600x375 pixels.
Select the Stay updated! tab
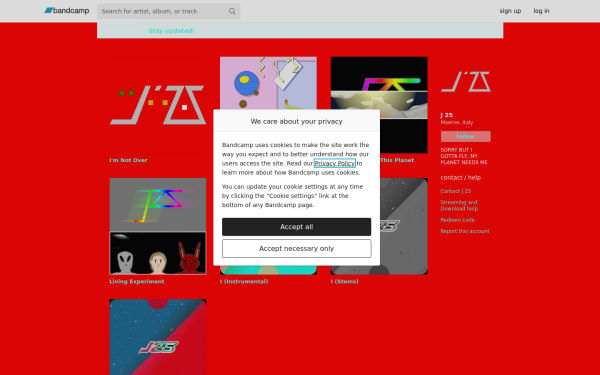[171, 31]
